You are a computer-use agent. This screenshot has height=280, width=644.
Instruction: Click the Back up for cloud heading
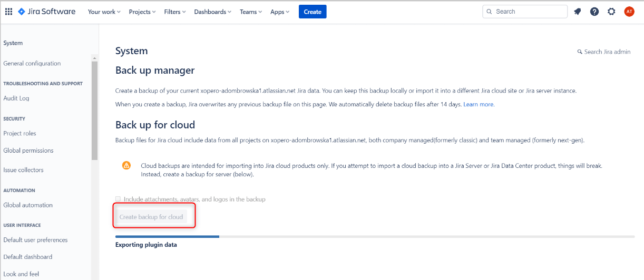point(155,125)
